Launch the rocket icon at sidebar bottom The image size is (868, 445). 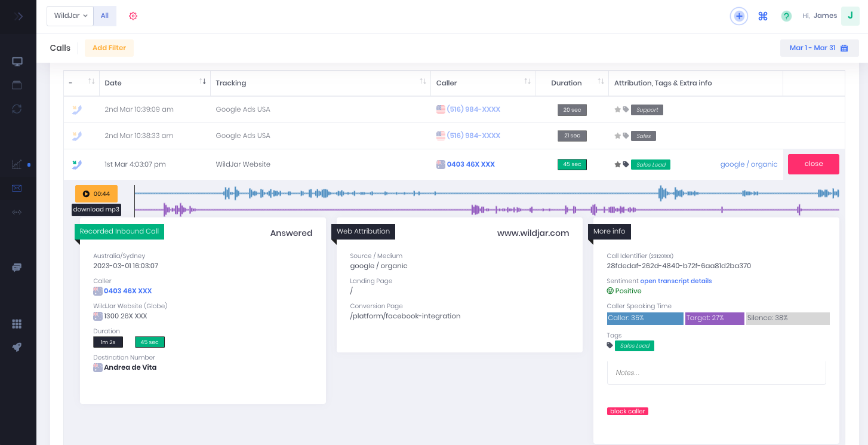coord(17,347)
